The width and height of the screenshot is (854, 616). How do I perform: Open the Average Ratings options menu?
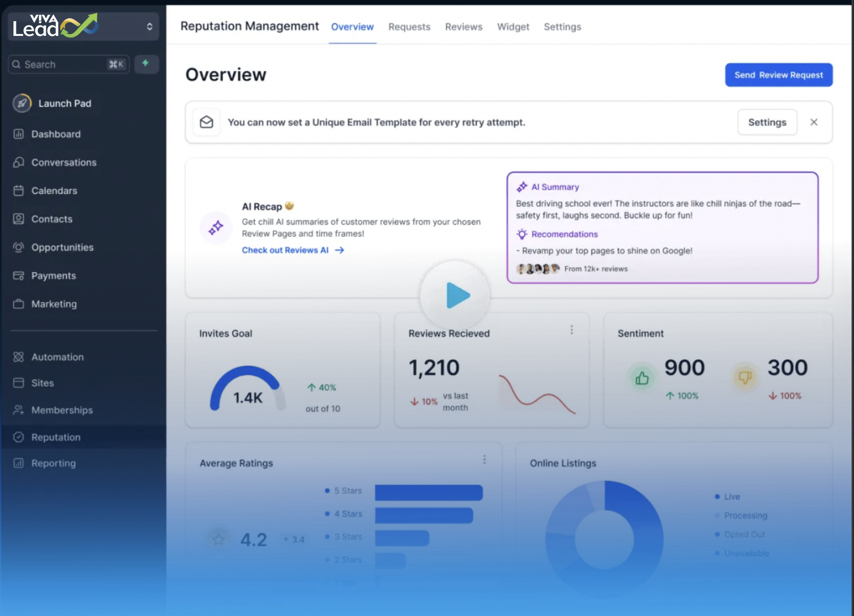tap(484, 460)
